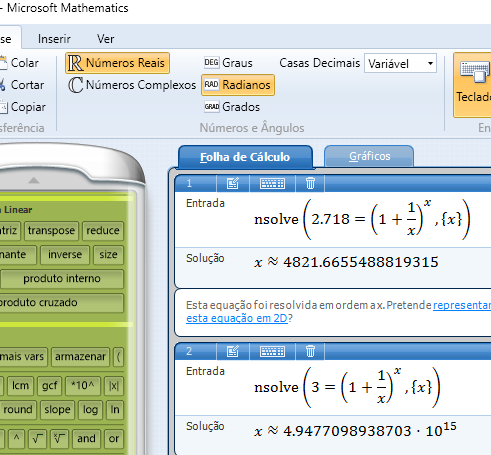Click the caret power key
Image resolution: width=491 pixels, height=455 pixels.
[16, 438]
